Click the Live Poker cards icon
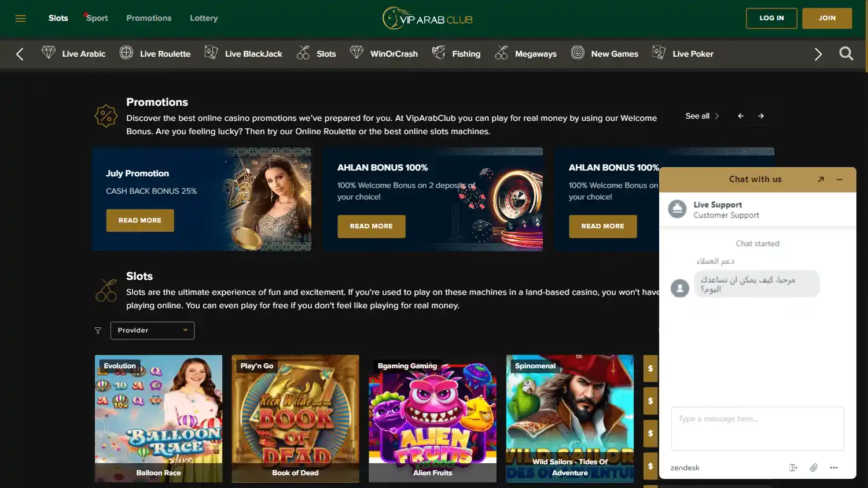Viewport: 868px width, 488px height. coord(659,53)
